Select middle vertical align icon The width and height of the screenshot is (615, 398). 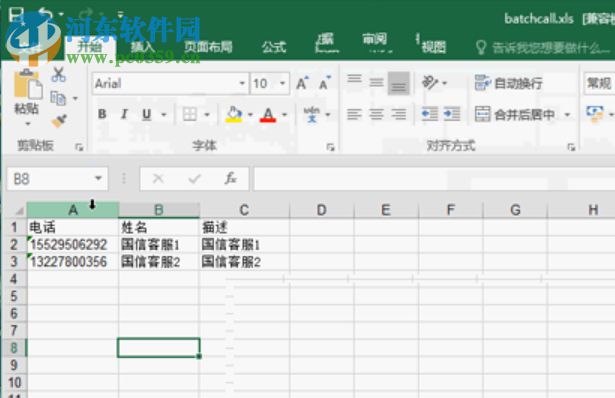pyautogui.click(x=377, y=82)
